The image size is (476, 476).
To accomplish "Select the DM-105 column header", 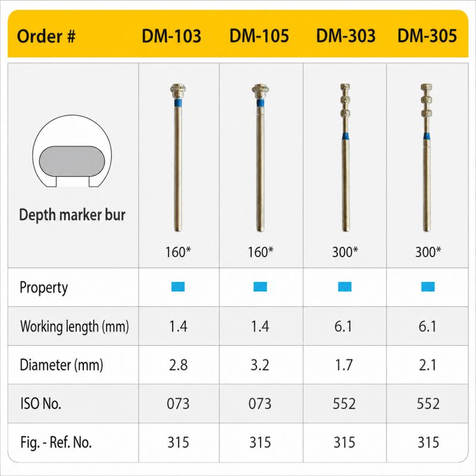I will pos(259,36).
